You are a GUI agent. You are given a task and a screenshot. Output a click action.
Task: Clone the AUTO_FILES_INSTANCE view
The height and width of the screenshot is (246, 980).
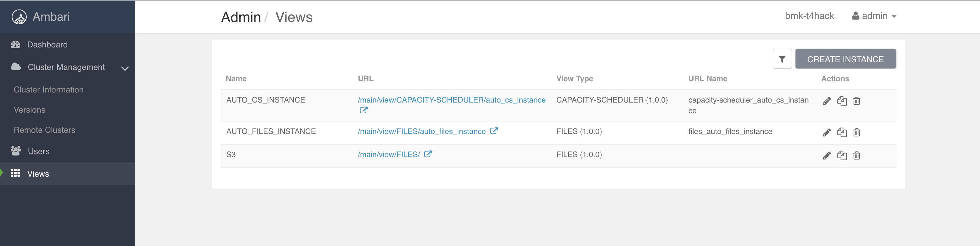pyautogui.click(x=842, y=132)
